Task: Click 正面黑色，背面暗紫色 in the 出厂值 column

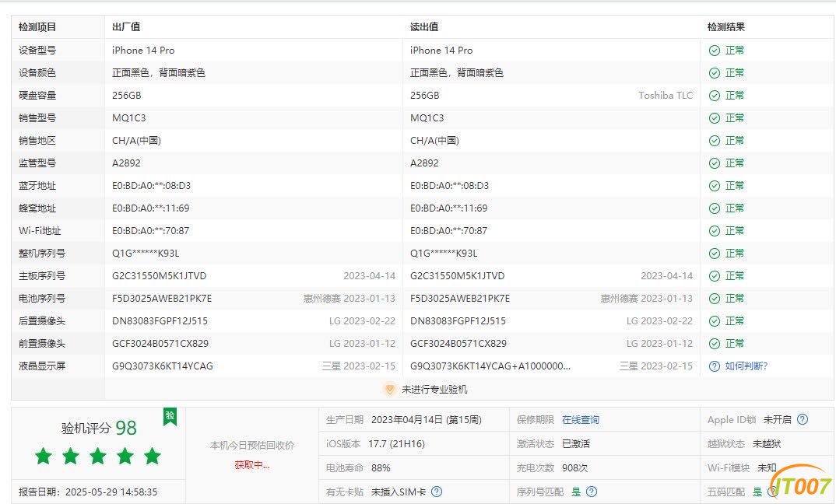Action: point(159,73)
